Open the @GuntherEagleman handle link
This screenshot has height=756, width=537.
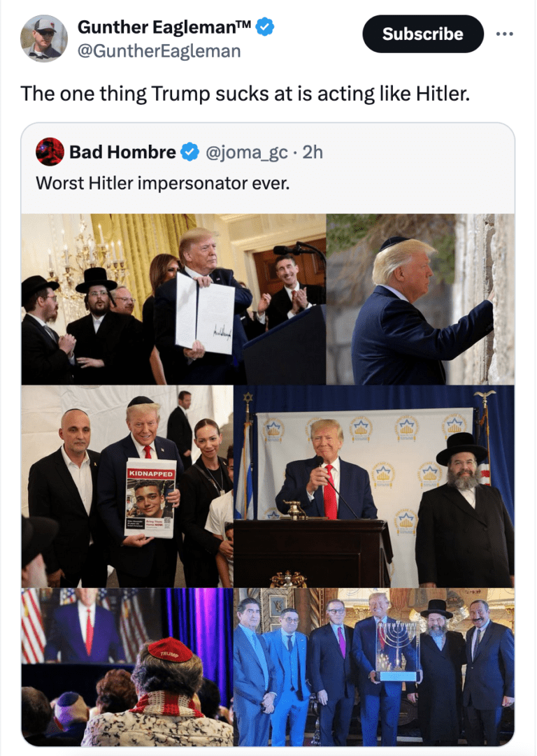coord(159,50)
